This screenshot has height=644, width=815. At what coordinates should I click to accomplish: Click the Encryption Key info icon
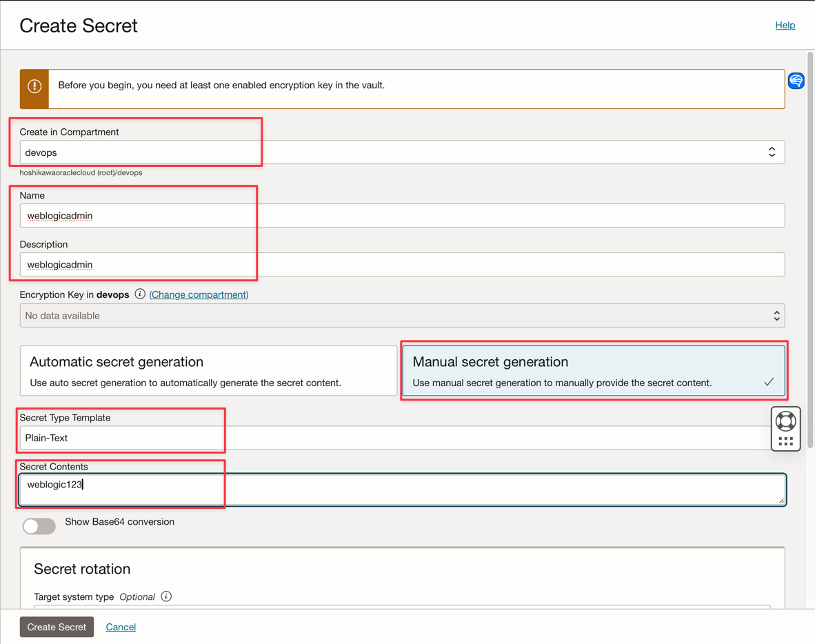point(140,294)
